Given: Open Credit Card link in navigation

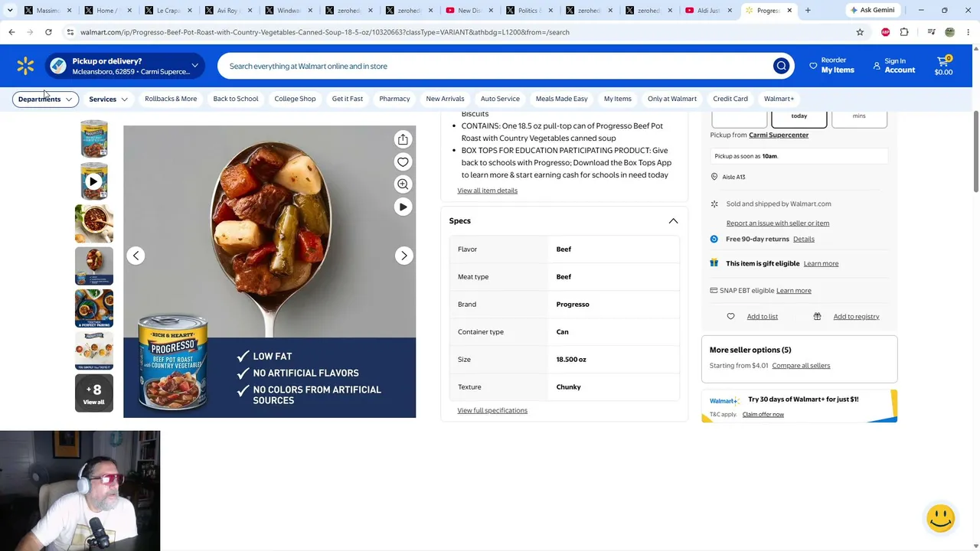Looking at the screenshot, I should [730, 99].
